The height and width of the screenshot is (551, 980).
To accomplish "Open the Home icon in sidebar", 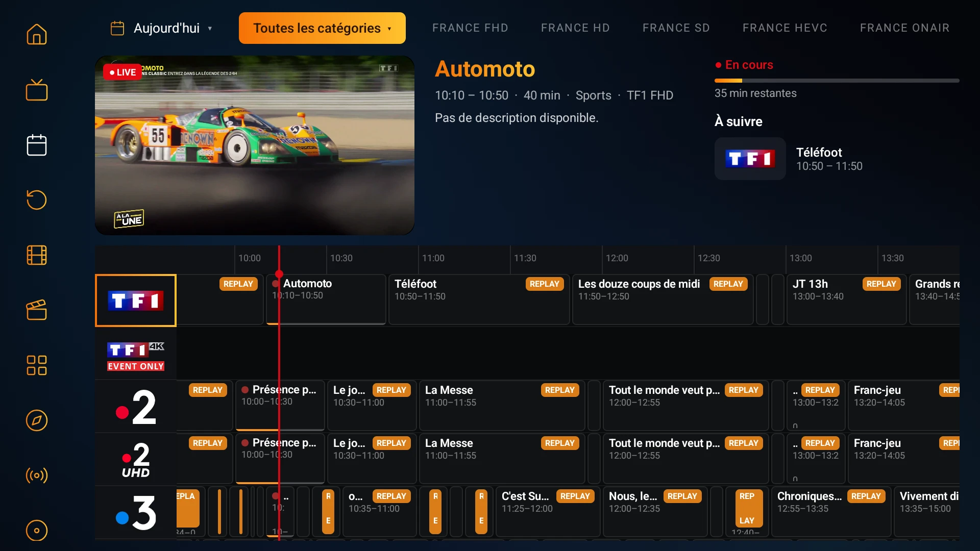I will pos(37,35).
